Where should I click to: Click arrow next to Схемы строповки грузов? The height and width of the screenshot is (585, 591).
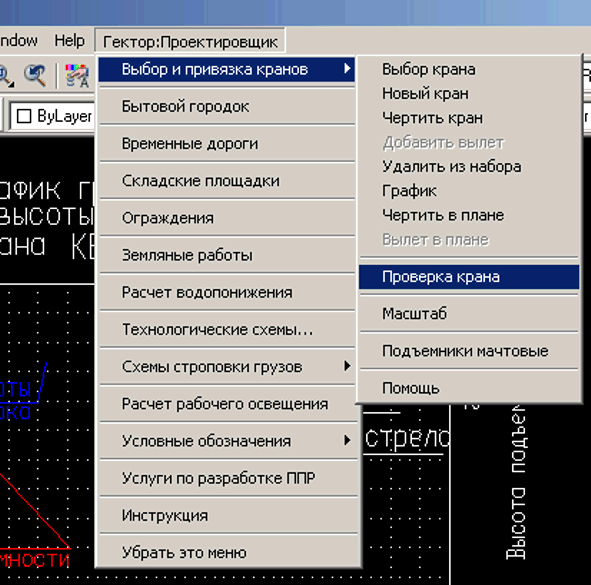(x=347, y=366)
